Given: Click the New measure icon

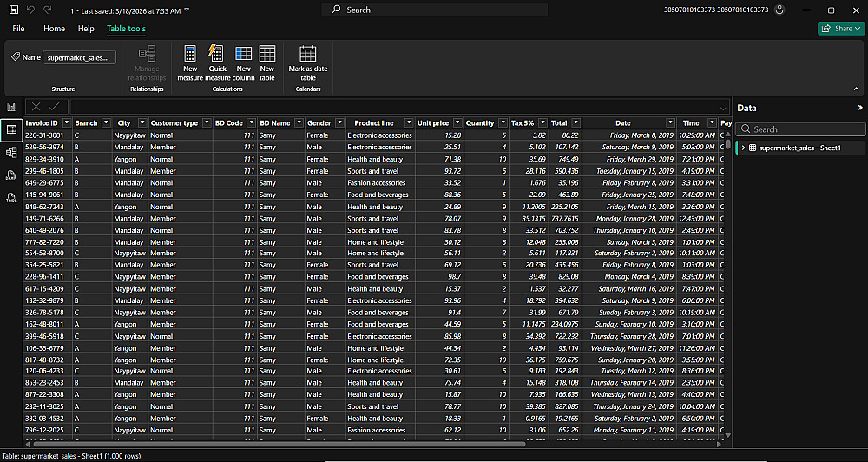Looking at the screenshot, I should (x=190, y=63).
